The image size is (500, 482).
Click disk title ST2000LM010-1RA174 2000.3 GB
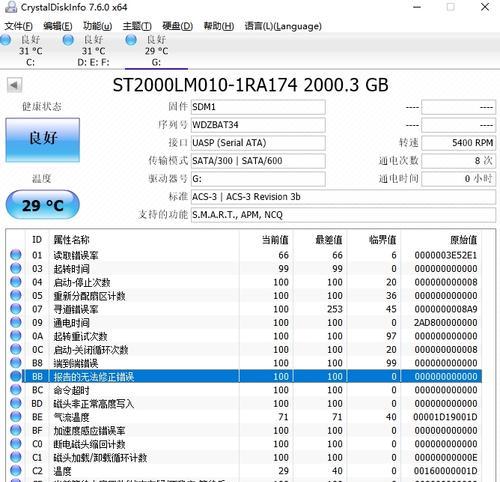click(x=251, y=85)
